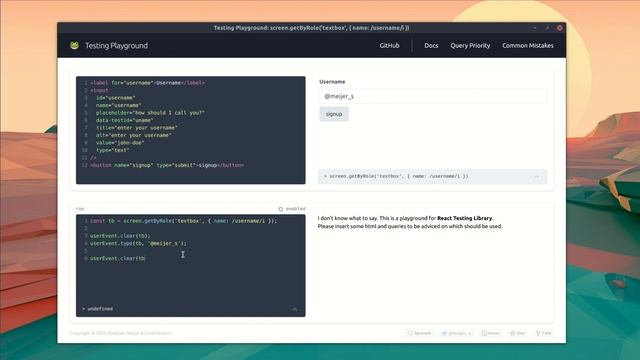The width and height of the screenshot is (640, 360).
Task: Expand the screen.getByRole query result bar
Action: [x=537, y=176]
